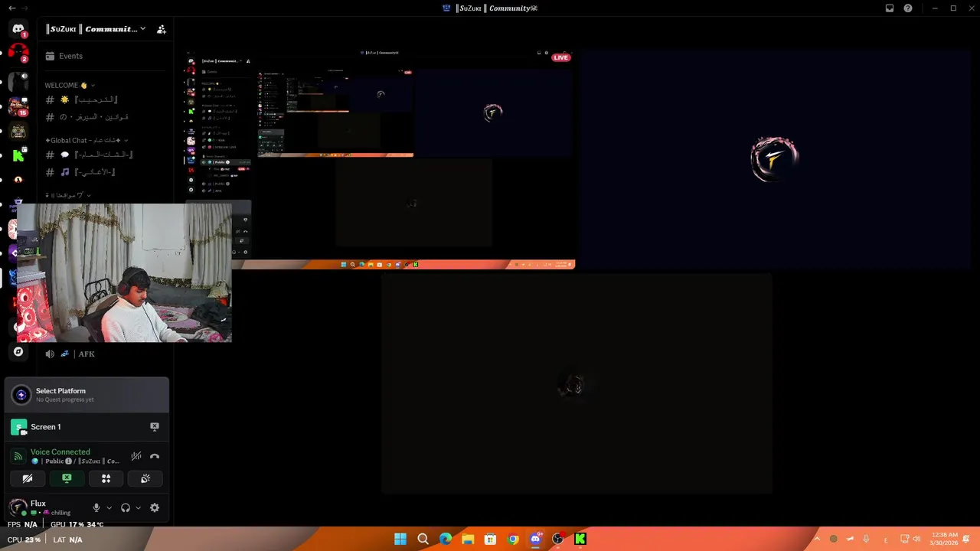Open Microsoft Store from the taskbar
The image size is (980, 551).
pyautogui.click(x=490, y=540)
